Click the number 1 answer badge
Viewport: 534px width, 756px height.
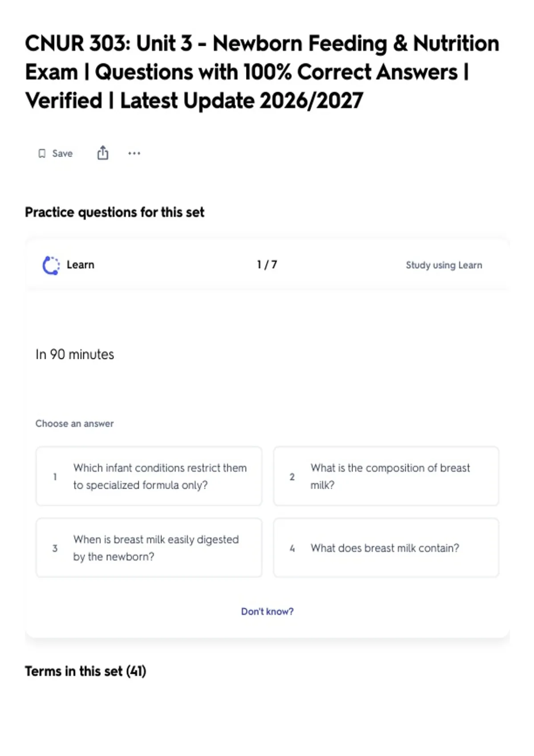tap(55, 477)
